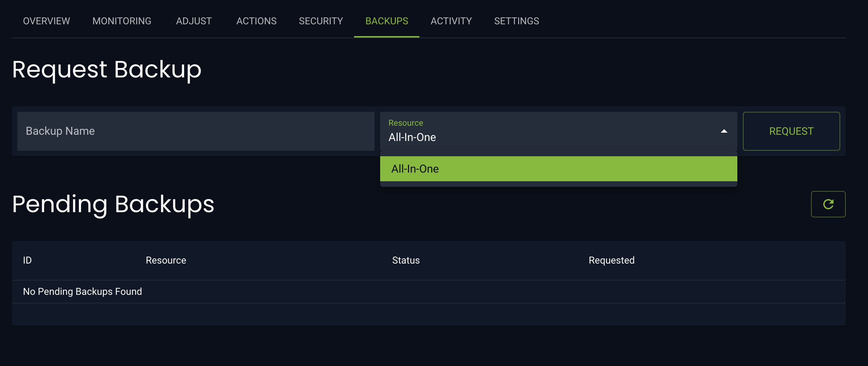Image resolution: width=868 pixels, height=366 pixels.
Task: Navigate to the ADJUST tab
Action: point(194,21)
